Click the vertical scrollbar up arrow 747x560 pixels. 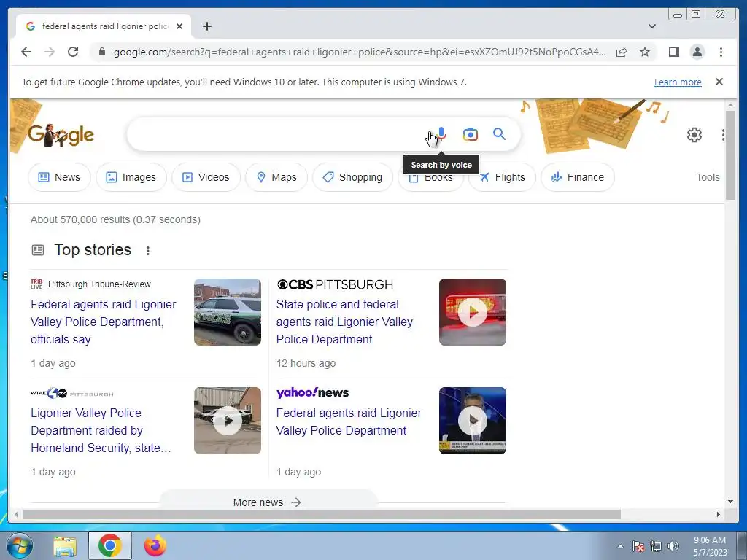tap(731, 105)
